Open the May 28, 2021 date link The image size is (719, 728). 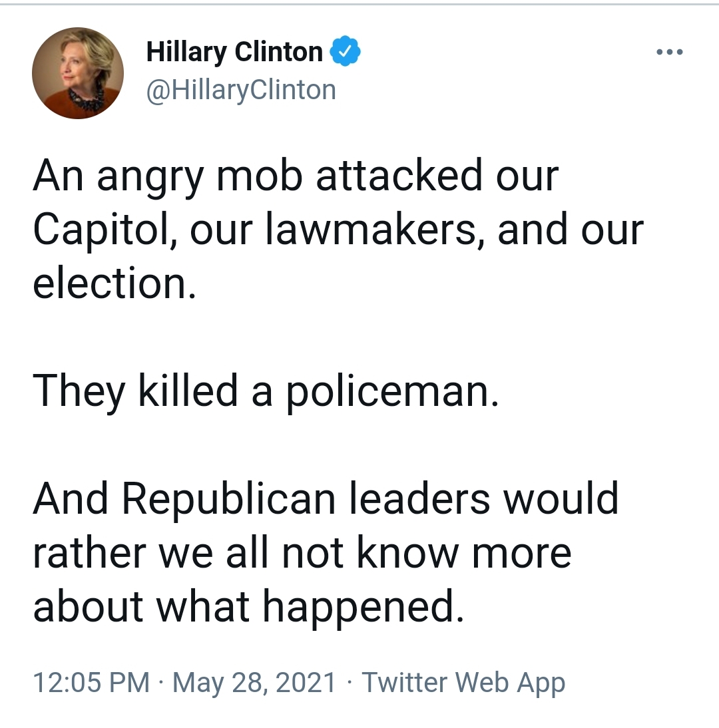tap(254, 683)
